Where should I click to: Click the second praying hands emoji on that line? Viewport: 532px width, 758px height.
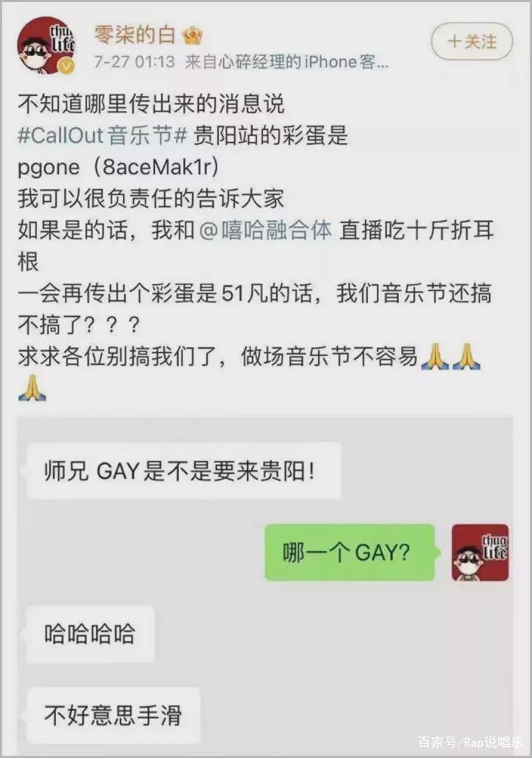[x=465, y=357]
